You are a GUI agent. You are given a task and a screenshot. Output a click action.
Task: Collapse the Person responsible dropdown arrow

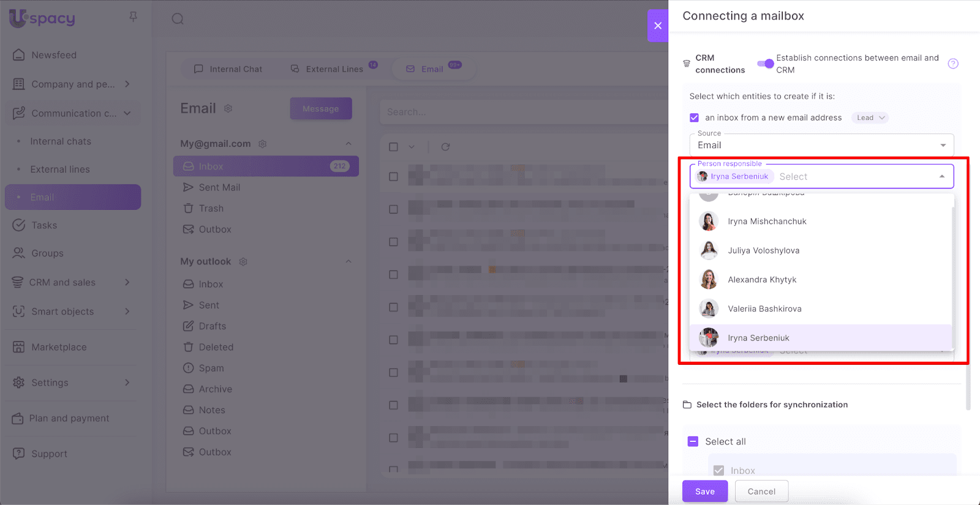(942, 176)
